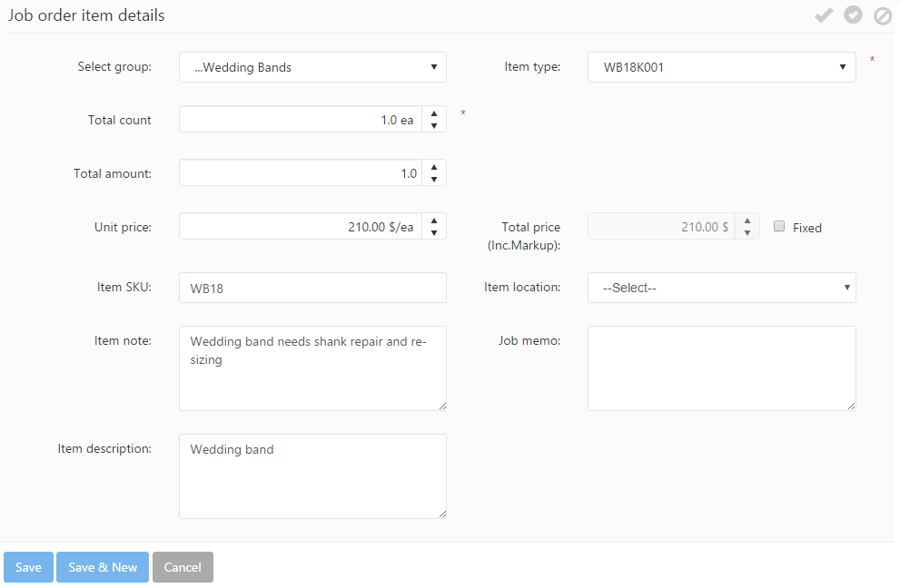Image resolution: width=900 pixels, height=588 pixels.
Task: Decrease Total count with down arrow
Action: (x=434, y=126)
